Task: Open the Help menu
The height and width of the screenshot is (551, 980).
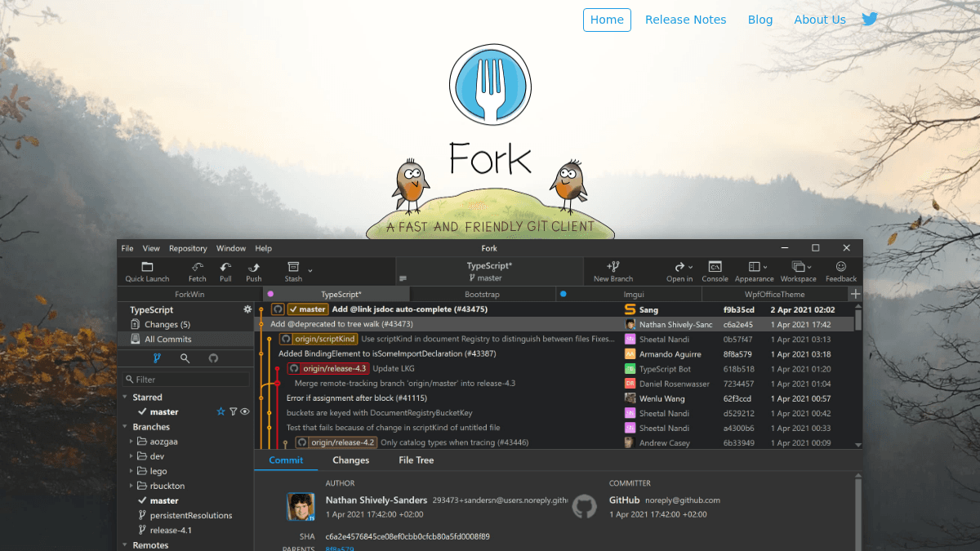Action: coord(263,248)
